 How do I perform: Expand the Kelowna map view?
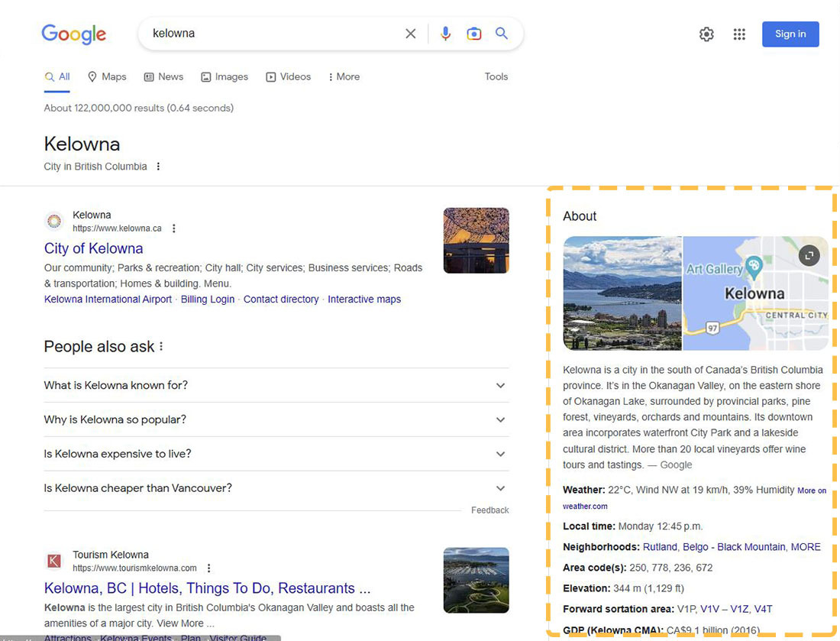(809, 256)
